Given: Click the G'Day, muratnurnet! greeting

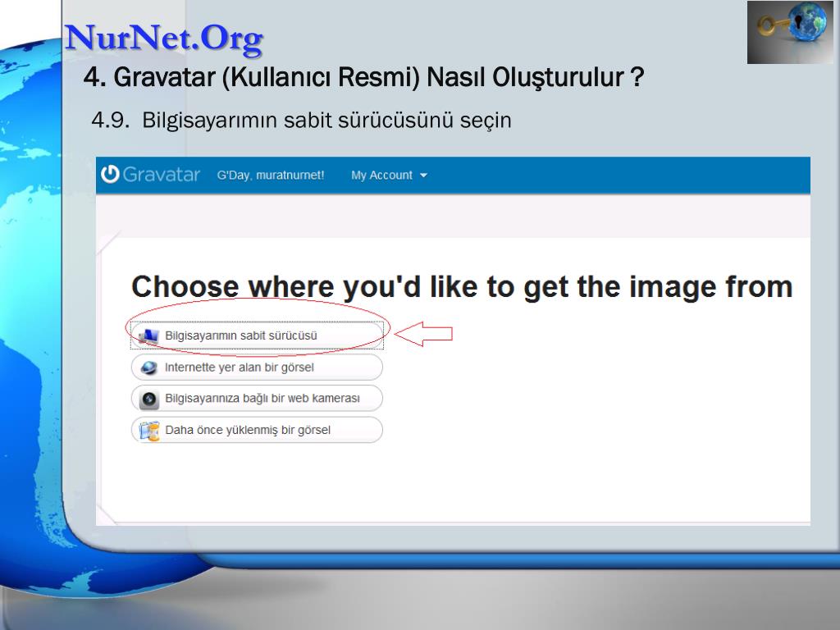Looking at the screenshot, I should (x=271, y=176).
